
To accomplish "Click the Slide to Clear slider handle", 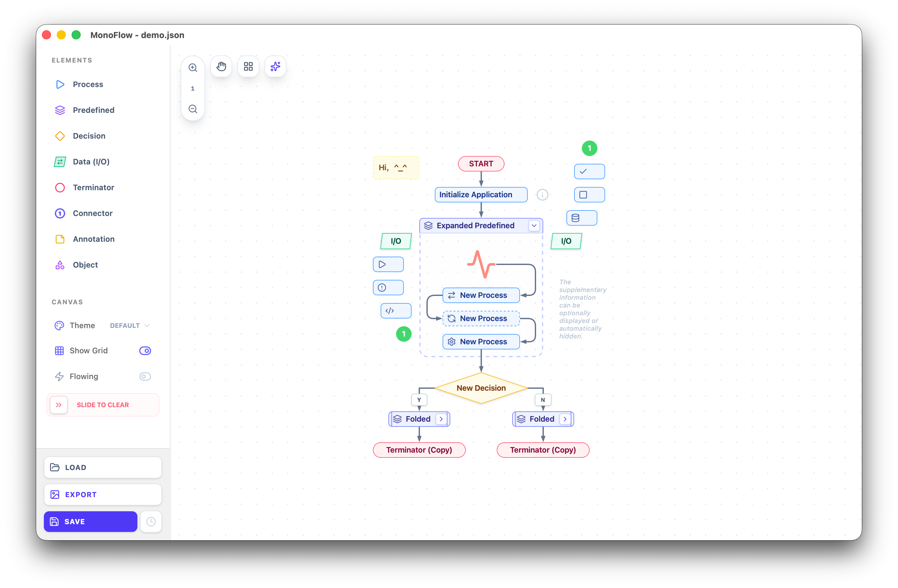I will tap(59, 405).
